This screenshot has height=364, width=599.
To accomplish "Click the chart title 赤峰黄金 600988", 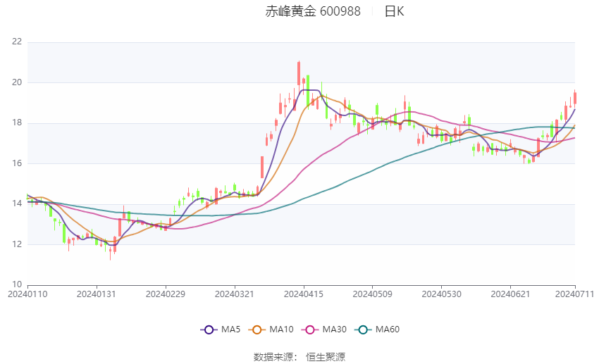I will point(313,11).
